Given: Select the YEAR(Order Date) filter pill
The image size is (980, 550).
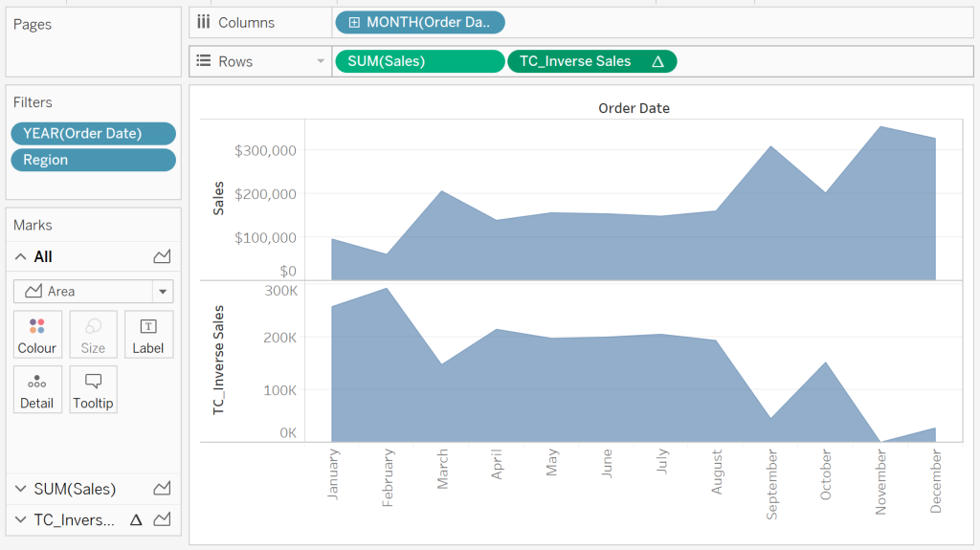Looking at the screenshot, I should point(93,134).
